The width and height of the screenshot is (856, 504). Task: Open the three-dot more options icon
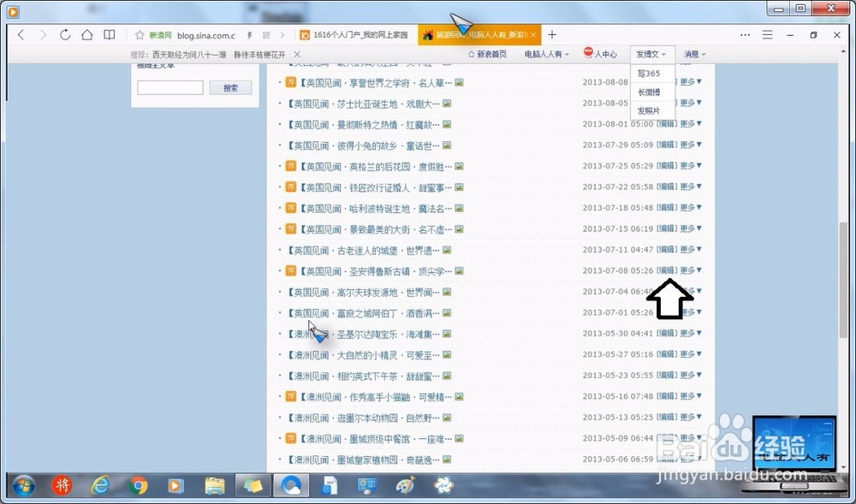click(x=746, y=35)
